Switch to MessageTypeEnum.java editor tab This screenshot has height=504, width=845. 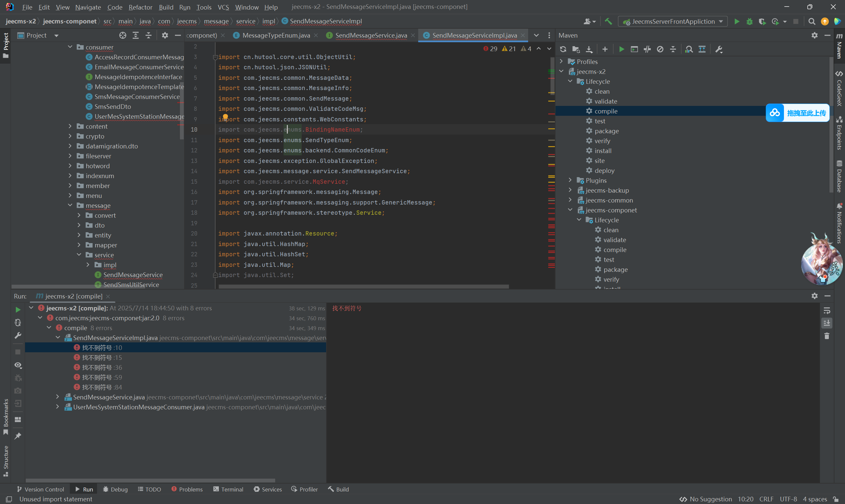(276, 35)
